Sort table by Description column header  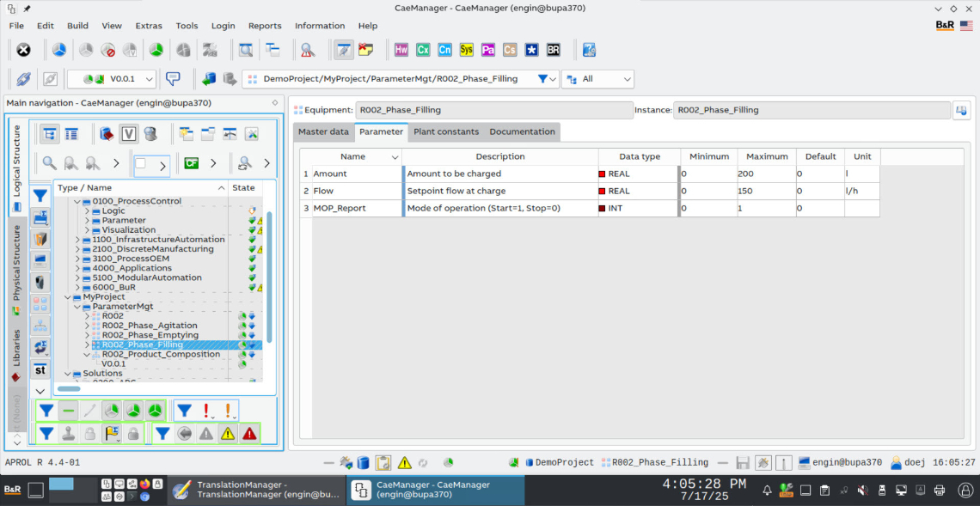pyautogui.click(x=499, y=156)
